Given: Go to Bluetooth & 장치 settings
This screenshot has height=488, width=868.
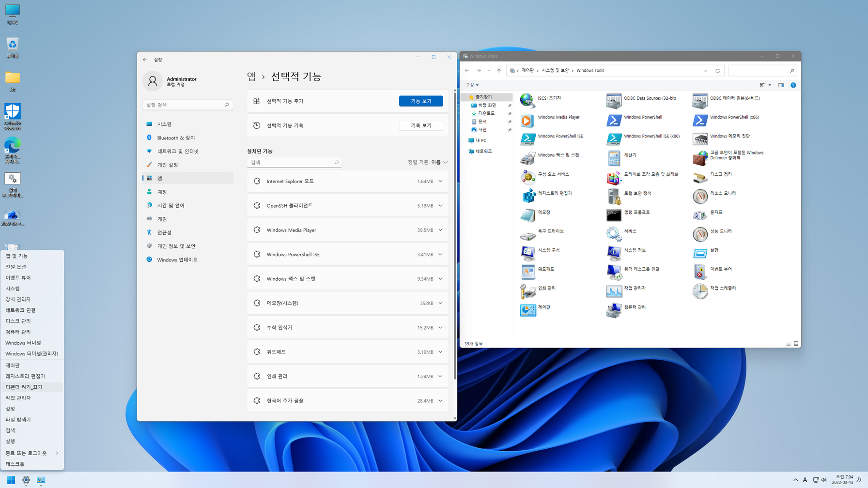Looking at the screenshot, I should click(188, 137).
